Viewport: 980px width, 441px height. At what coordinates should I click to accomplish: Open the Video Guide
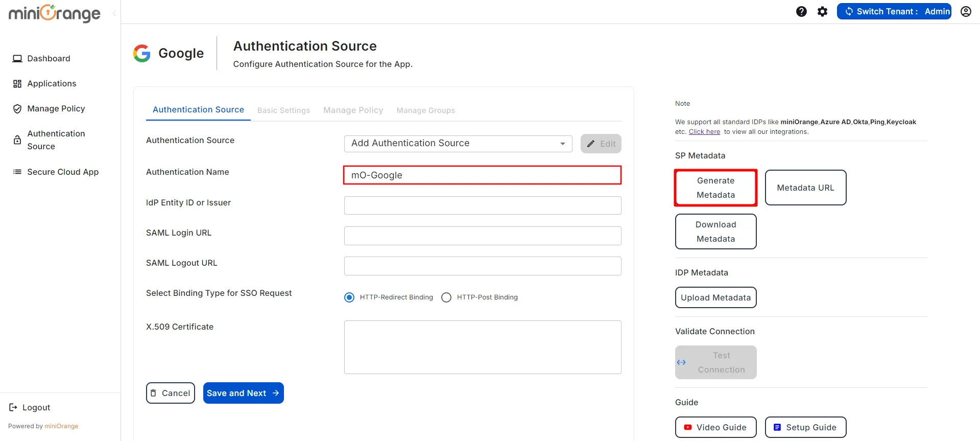pos(715,427)
